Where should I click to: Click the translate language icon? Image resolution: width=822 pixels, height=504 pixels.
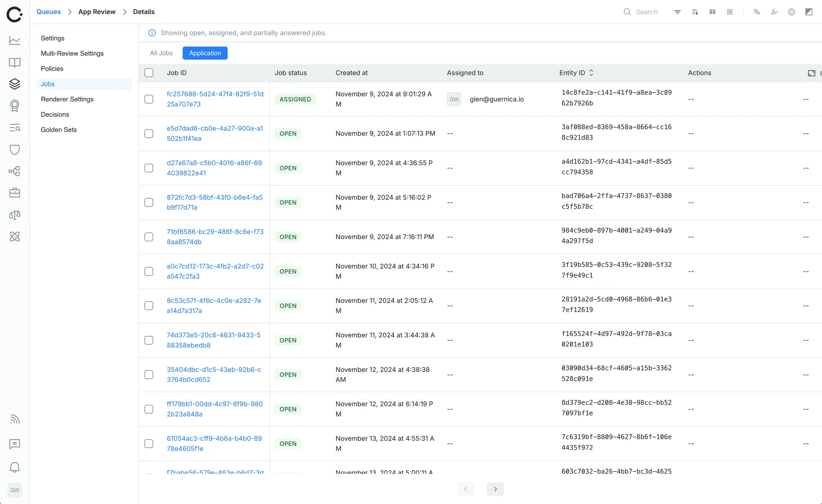point(757,12)
